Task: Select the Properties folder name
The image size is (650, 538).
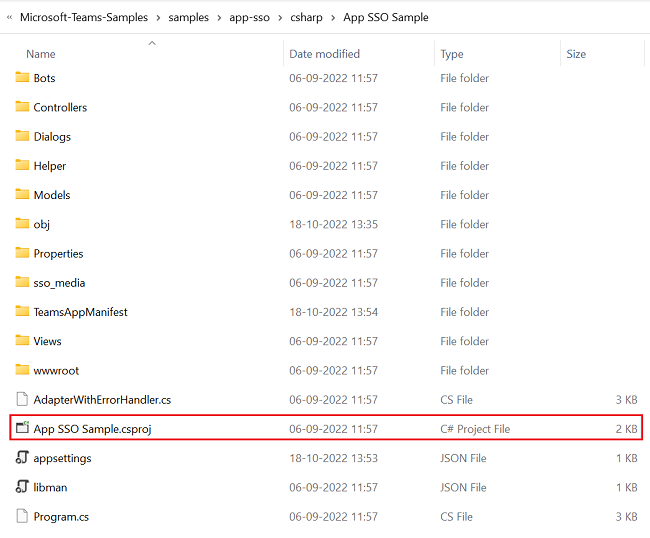Action: click(x=58, y=254)
